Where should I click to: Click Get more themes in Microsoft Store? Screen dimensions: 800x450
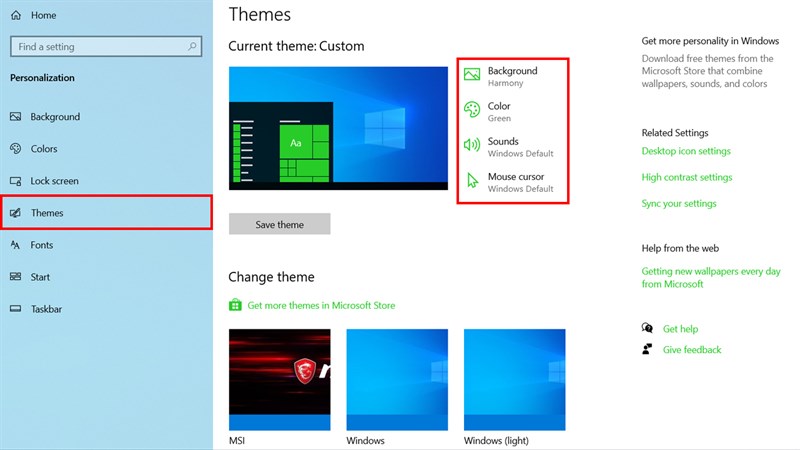click(321, 305)
